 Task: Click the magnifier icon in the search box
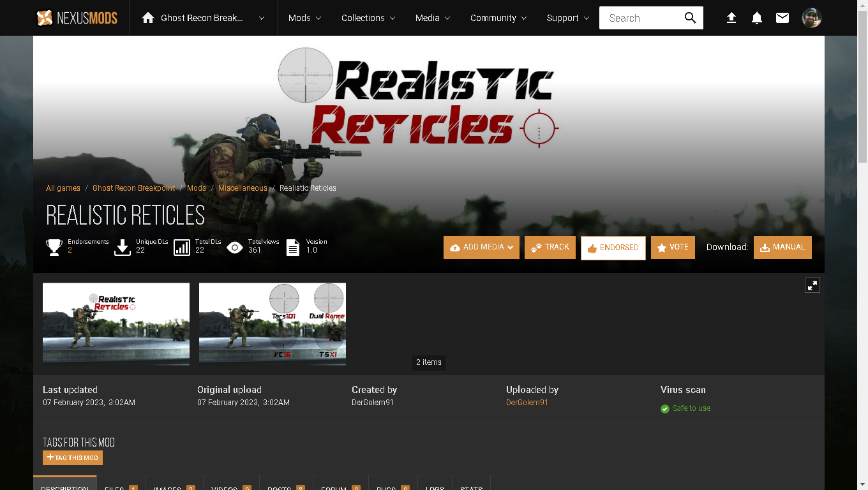tap(690, 18)
